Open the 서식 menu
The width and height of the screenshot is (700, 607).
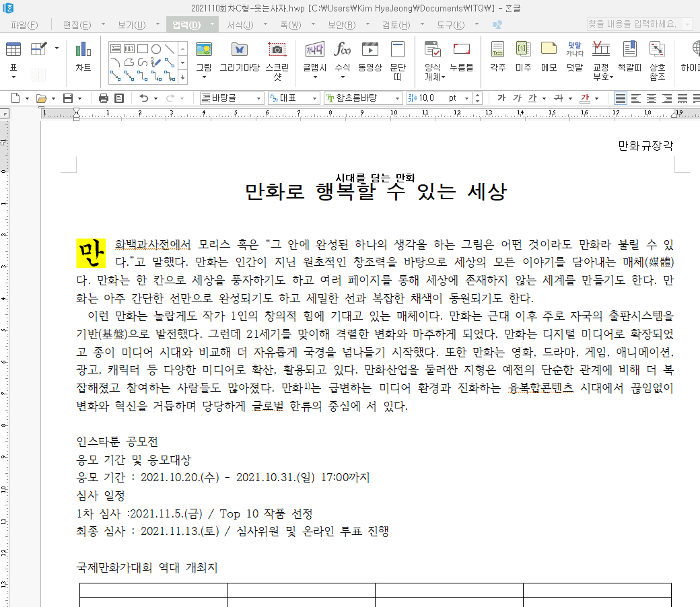pos(240,25)
